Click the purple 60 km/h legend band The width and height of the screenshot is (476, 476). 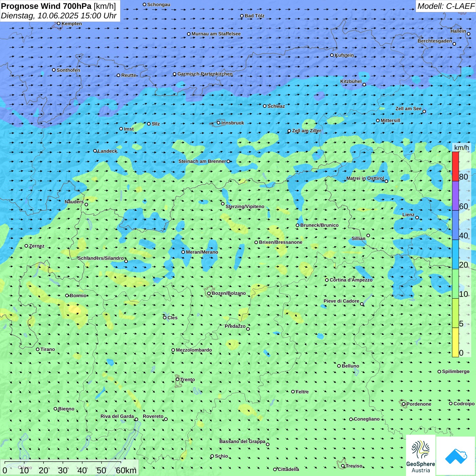coord(455,196)
